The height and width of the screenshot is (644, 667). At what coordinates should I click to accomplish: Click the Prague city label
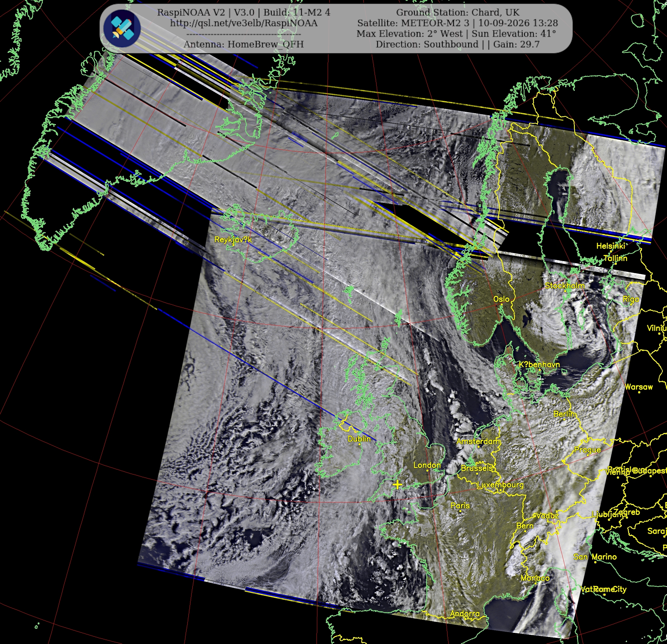point(587,450)
